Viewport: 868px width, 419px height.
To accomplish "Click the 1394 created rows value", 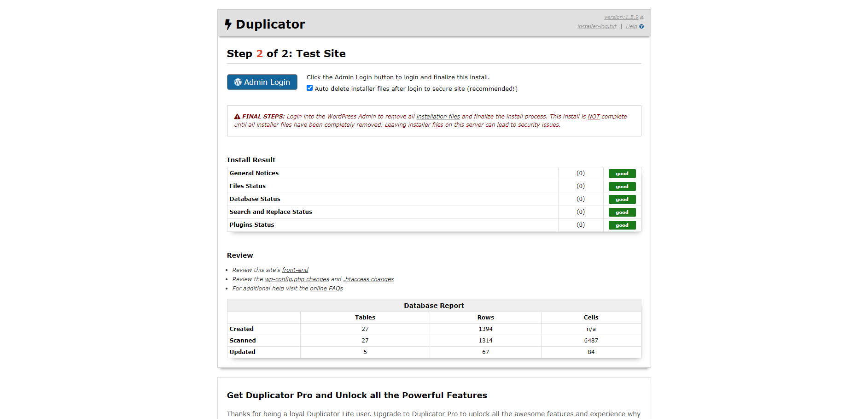I will tap(485, 329).
